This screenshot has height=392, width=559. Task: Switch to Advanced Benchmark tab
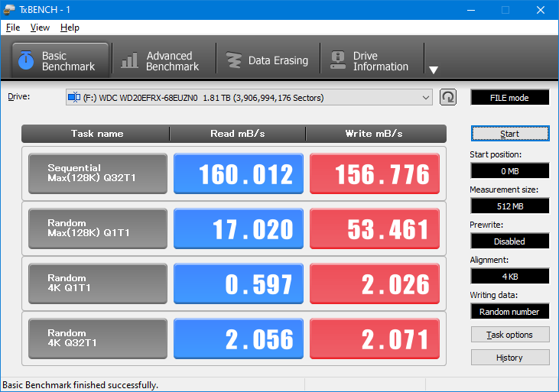click(x=164, y=60)
